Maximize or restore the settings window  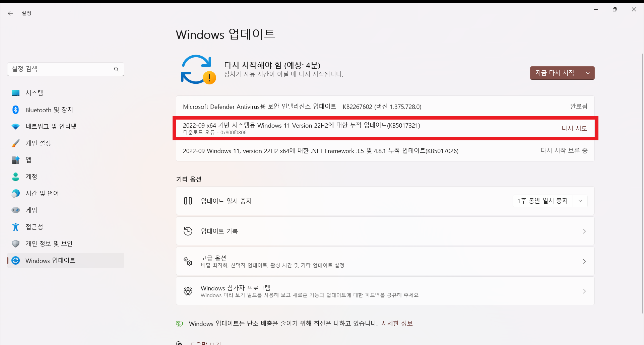(x=615, y=10)
